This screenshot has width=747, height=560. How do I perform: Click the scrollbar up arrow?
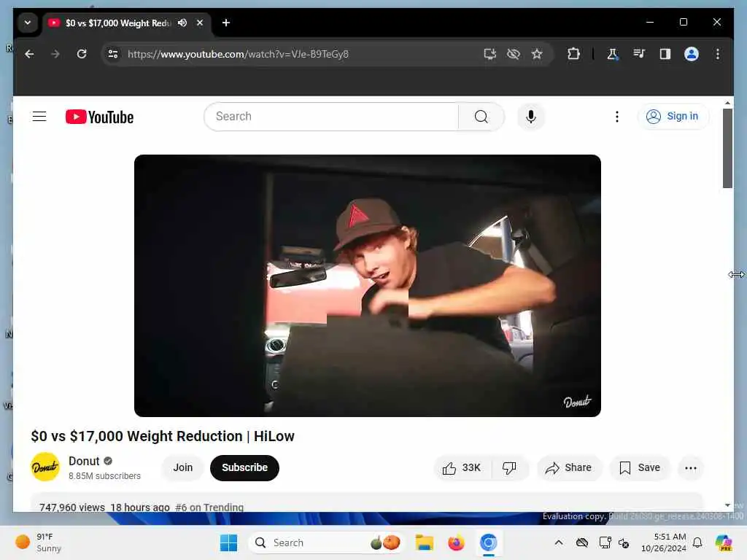tap(727, 103)
